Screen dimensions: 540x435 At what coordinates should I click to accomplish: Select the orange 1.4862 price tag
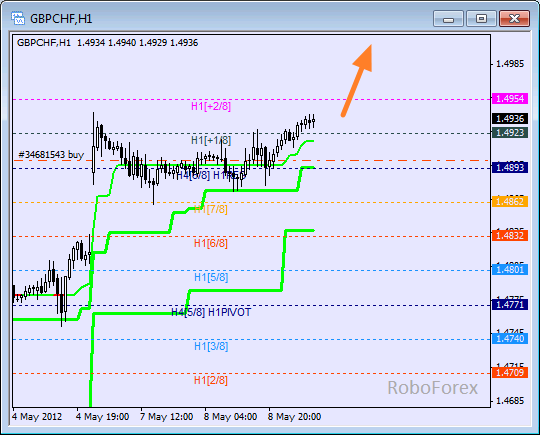(x=510, y=201)
